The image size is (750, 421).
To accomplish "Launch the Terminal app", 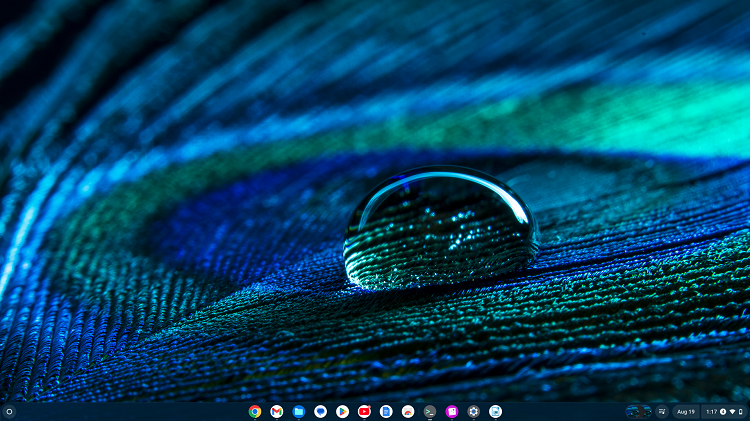I will [x=430, y=411].
